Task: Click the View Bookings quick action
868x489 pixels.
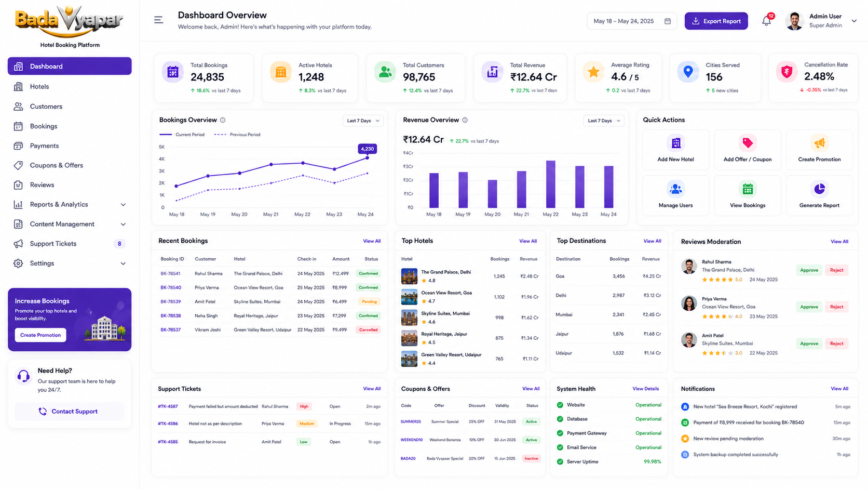Action: pyautogui.click(x=748, y=195)
